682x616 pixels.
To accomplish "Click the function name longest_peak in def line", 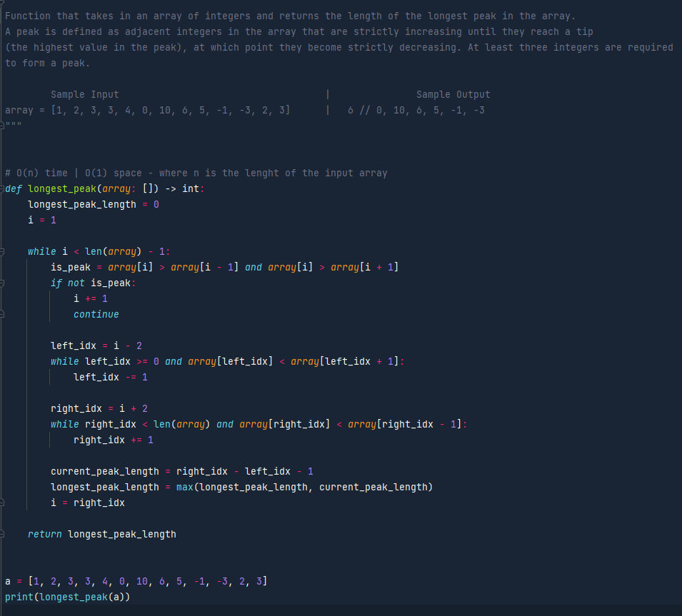I will (61, 188).
